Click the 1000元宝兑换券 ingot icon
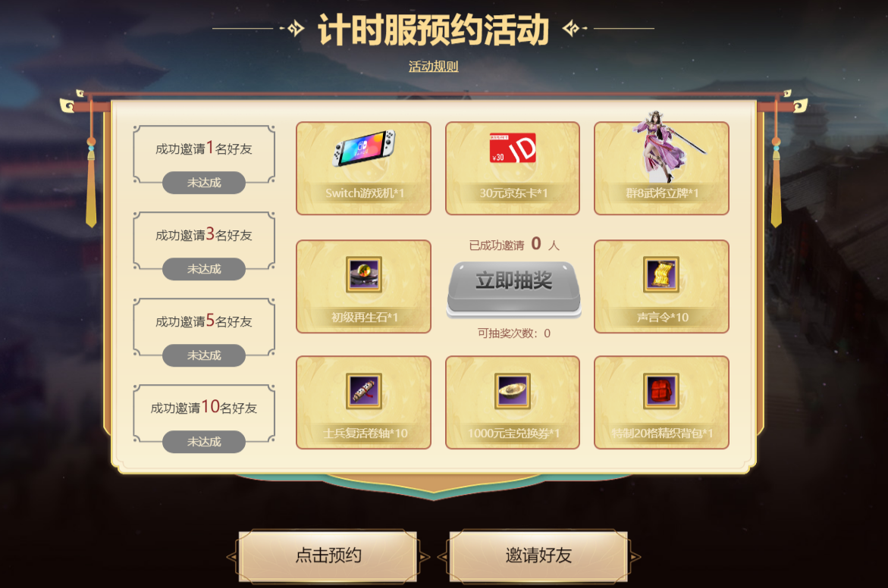 pyautogui.click(x=513, y=390)
